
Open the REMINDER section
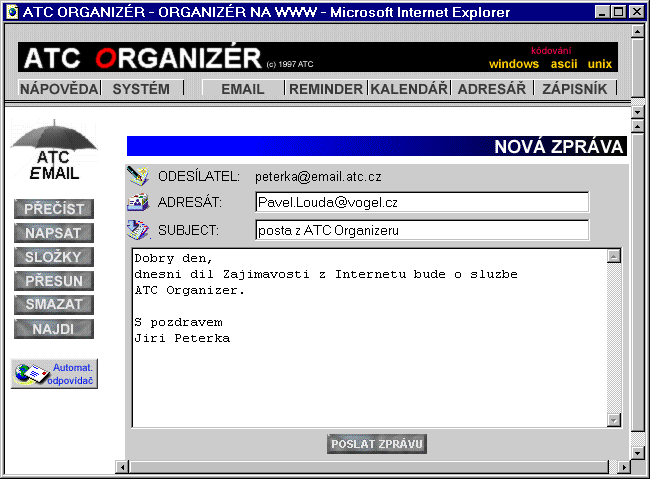coord(326,88)
